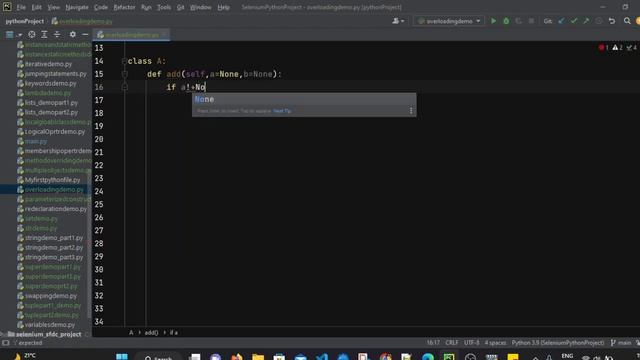The width and height of the screenshot is (640, 360).
Task: Collapse the def add fold marker on line 15
Action: click(x=124, y=74)
